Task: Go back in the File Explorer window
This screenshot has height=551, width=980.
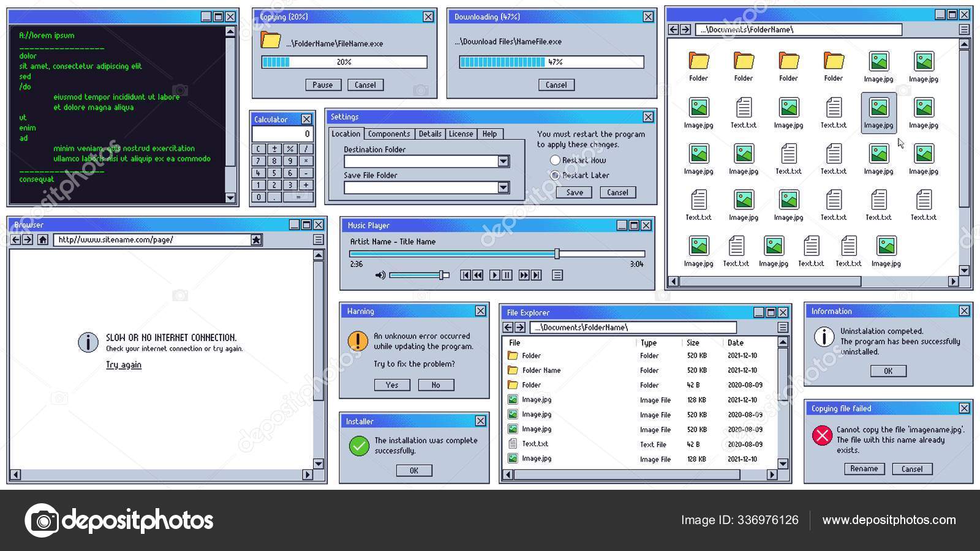Action: 508,328
